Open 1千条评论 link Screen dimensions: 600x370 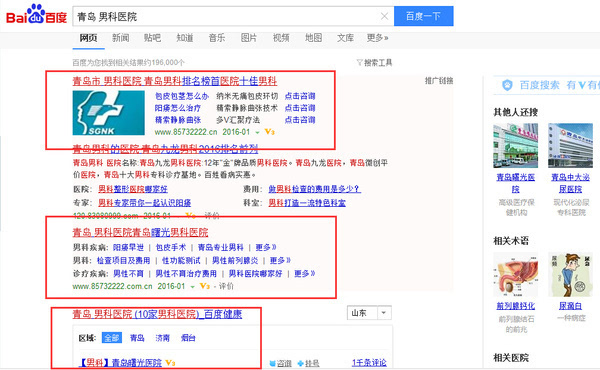coord(369,363)
